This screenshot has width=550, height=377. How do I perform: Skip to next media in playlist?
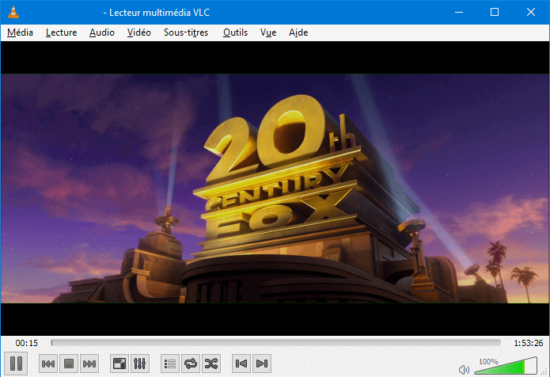point(89,364)
